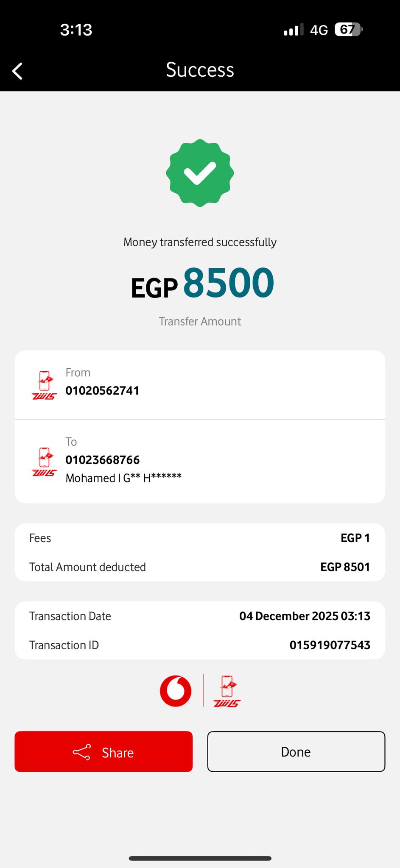Tap the sender Vodafone Cash wallet icon

point(44,385)
